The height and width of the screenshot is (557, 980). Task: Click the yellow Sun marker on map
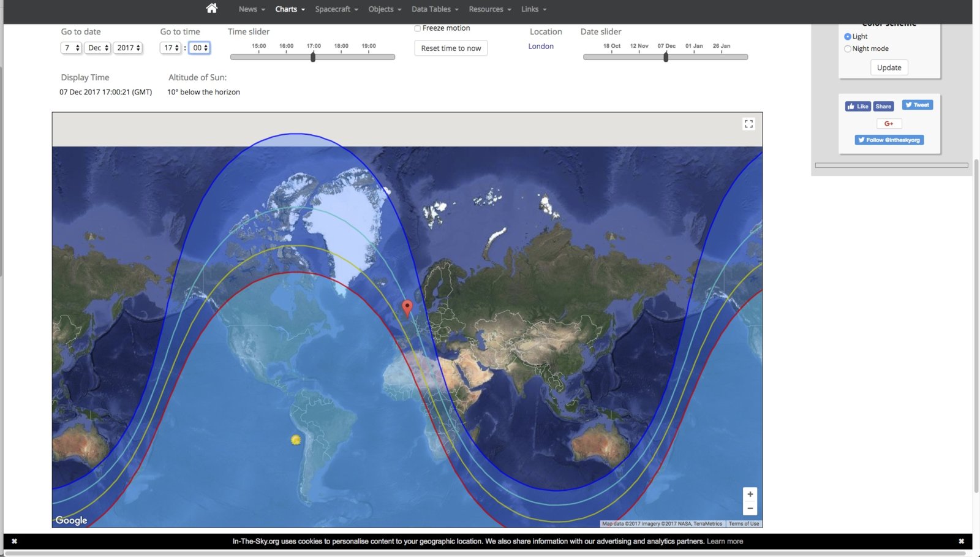coord(296,439)
